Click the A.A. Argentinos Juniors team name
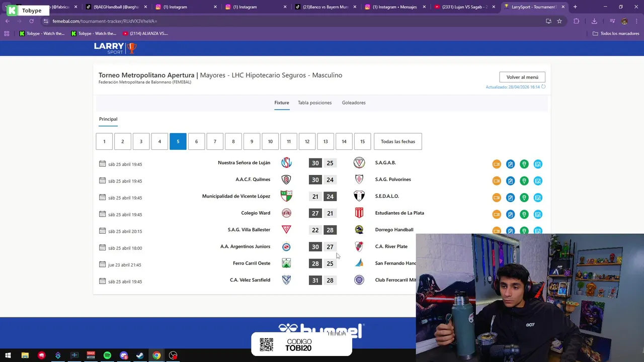 coord(245,246)
